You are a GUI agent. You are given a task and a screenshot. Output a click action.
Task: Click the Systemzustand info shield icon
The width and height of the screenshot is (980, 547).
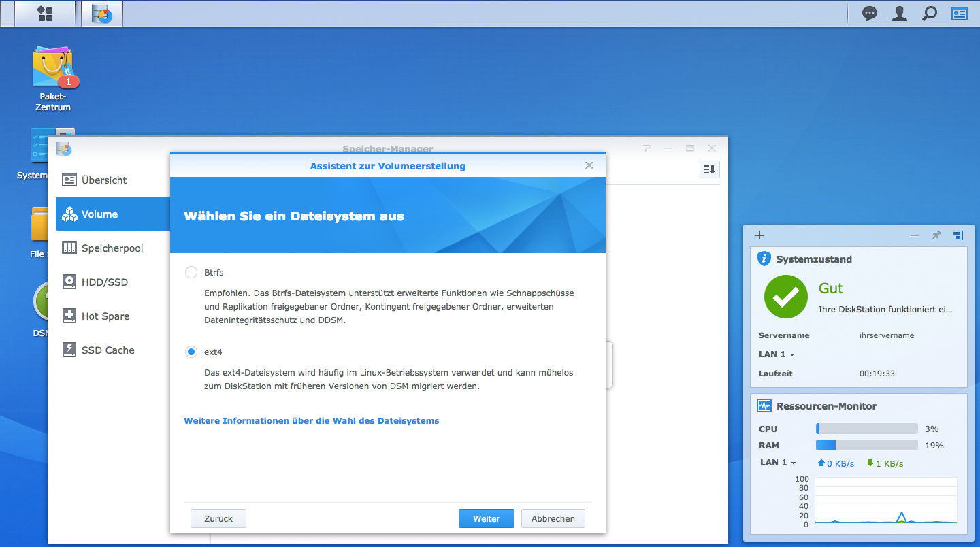pyautogui.click(x=764, y=259)
